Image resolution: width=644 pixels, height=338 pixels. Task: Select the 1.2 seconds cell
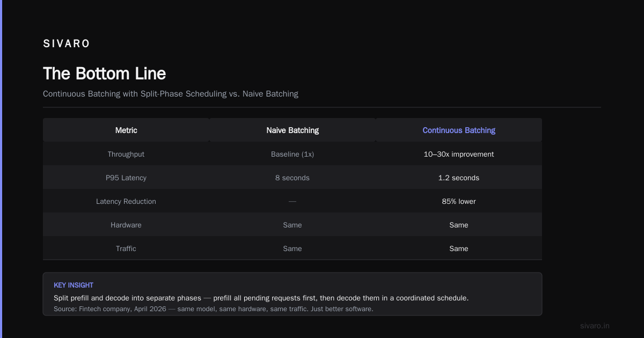pyautogui.click(x=459, y=178)
